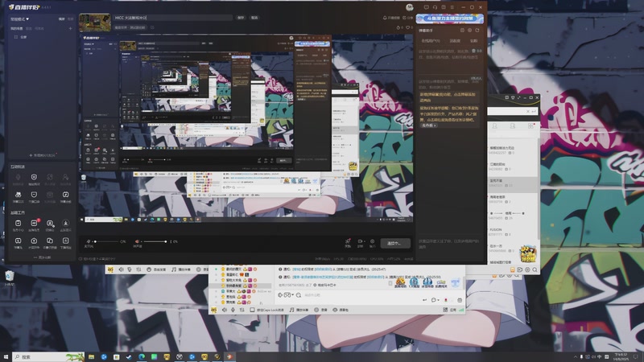Clear danmaku with the trash icon

coord(473,51)
